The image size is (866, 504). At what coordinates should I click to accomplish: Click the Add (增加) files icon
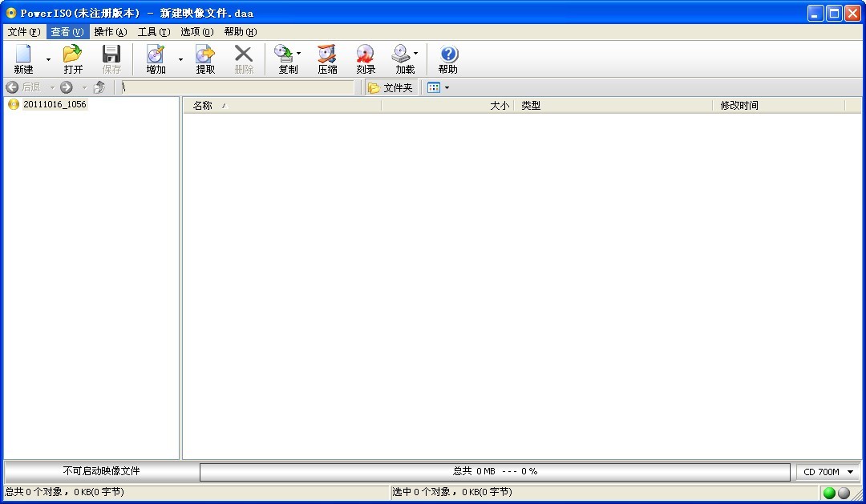(x=156, y=59)
